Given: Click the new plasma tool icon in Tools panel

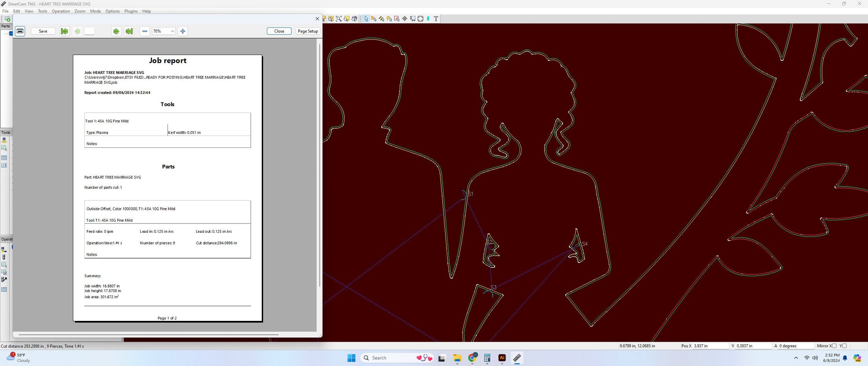Looking at the screenshot, I should (x=4, y=140).
